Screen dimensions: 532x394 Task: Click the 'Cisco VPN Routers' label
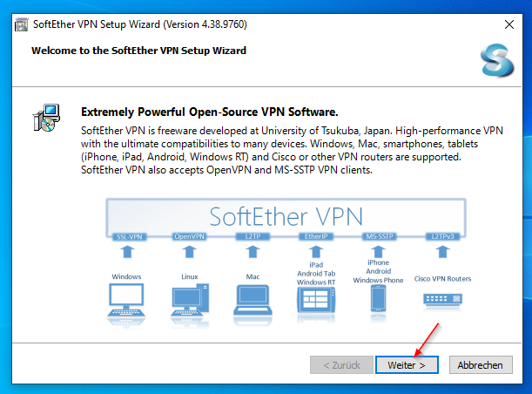coord(443,279)
